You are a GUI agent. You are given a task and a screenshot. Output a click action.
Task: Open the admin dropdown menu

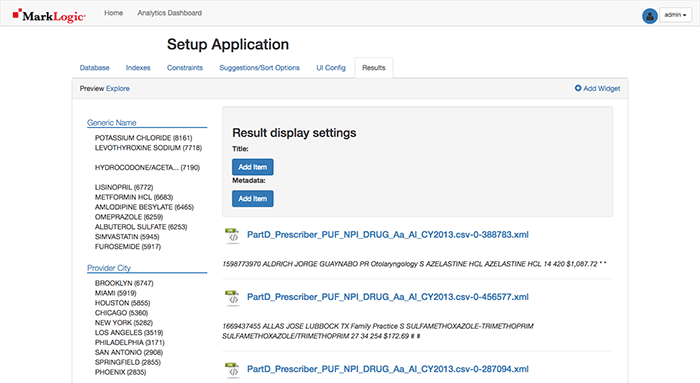[675, 15]
